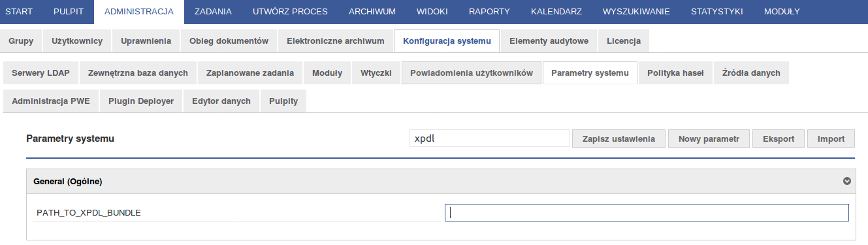Click the PATH_TO_XPDL_BUNDLE value field
Viewport: 868px width, 245px height.
click(647, 213)
